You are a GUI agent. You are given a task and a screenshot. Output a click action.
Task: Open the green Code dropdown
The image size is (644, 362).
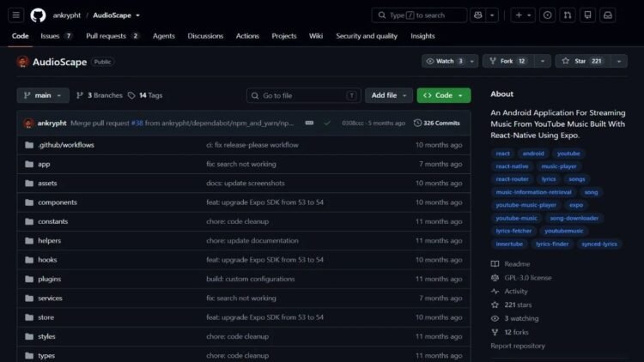pyautogui.click(x=444, y=95)
